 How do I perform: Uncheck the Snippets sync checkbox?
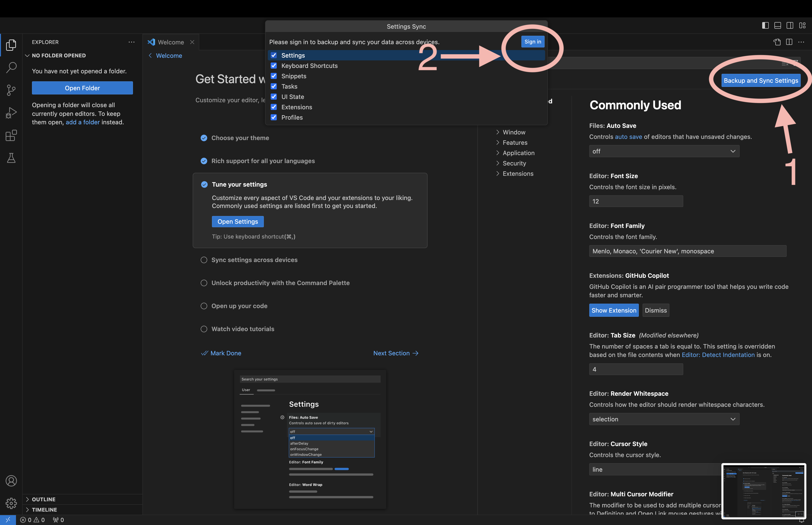click(274, 76)
